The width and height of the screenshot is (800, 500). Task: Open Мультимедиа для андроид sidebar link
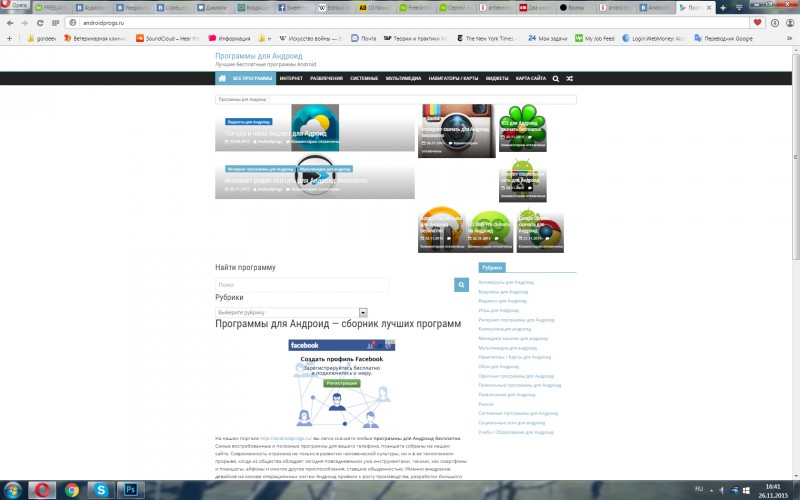pyautogui.click(x=508, y=348)
